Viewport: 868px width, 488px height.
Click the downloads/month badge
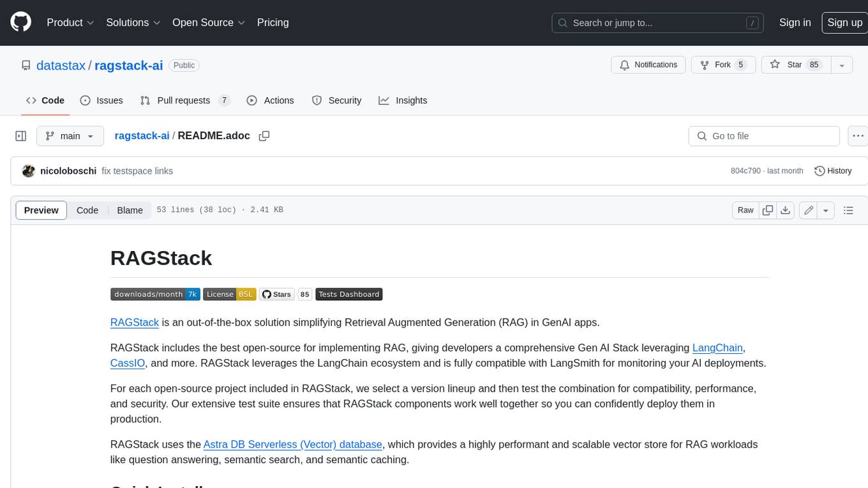pyautogui.click(x=155, y=294)
